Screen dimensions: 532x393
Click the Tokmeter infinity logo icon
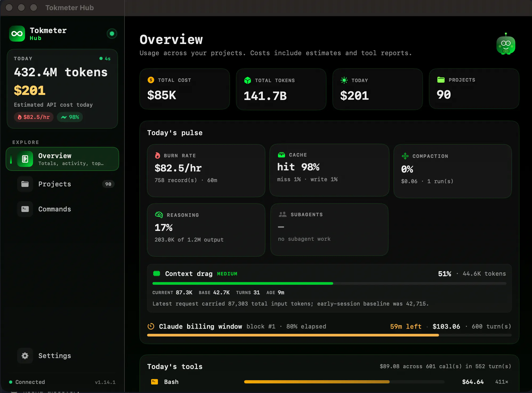tap(17, 34)
